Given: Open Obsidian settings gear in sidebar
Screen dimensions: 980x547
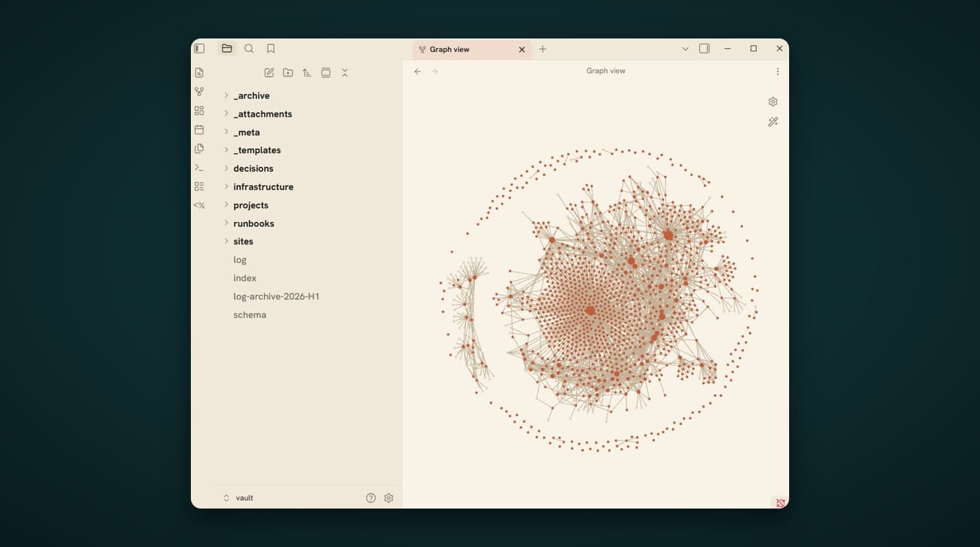Looking at the screenshot, I should [389, 498].
